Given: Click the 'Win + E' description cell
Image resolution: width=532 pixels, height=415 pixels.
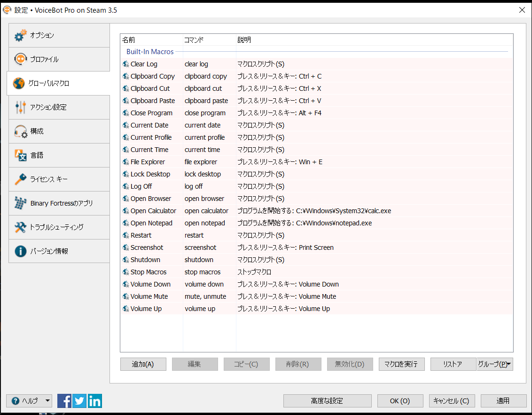Looking at the screenshot, I should [x=280, y=162].
